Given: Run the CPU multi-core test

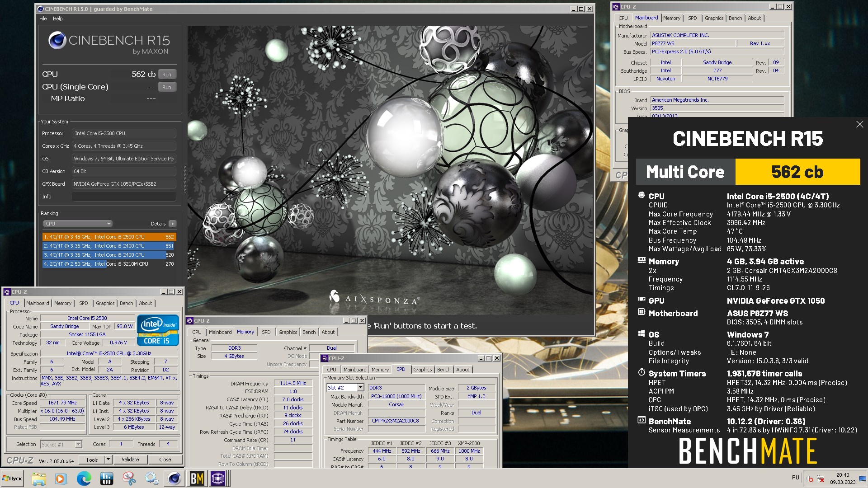Looking at the screenshot, I should pos(167,75).
